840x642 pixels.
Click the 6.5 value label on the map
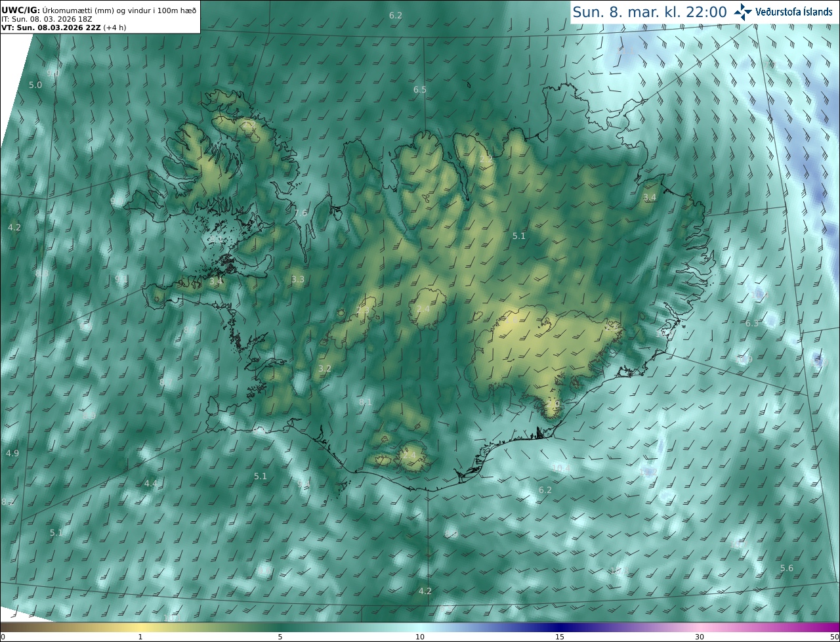[420, 89]
